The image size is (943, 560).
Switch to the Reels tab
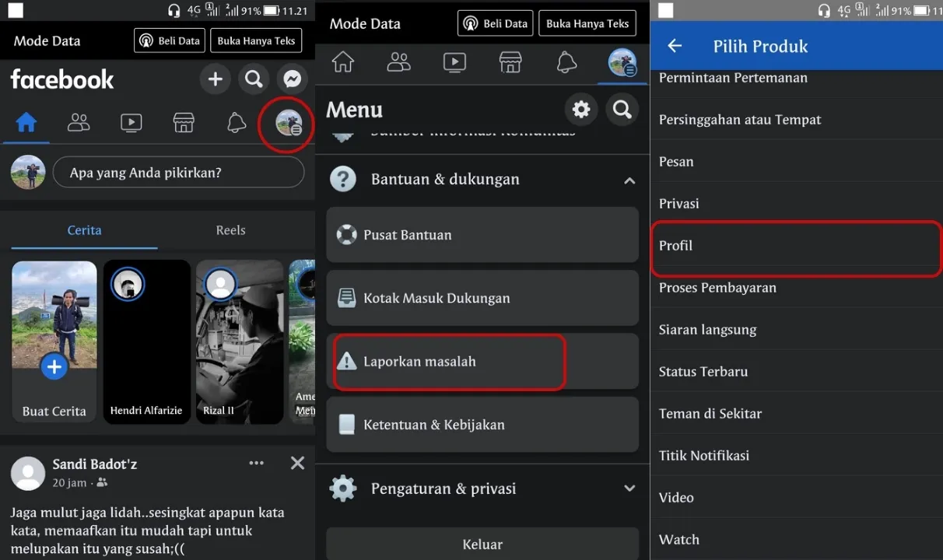pos(230,230)
